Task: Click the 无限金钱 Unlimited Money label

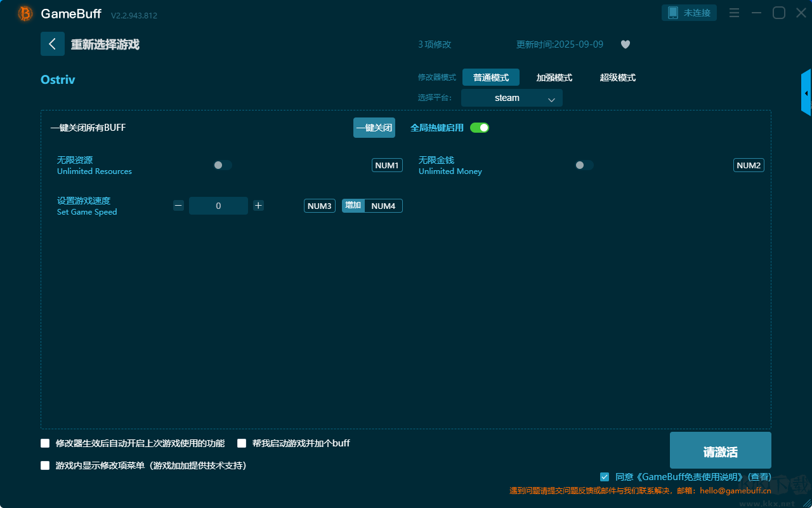Action: (450, 165)
